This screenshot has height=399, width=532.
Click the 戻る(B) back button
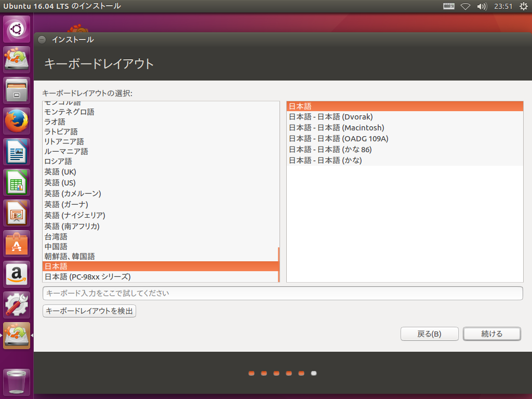[x=429, y=334]
